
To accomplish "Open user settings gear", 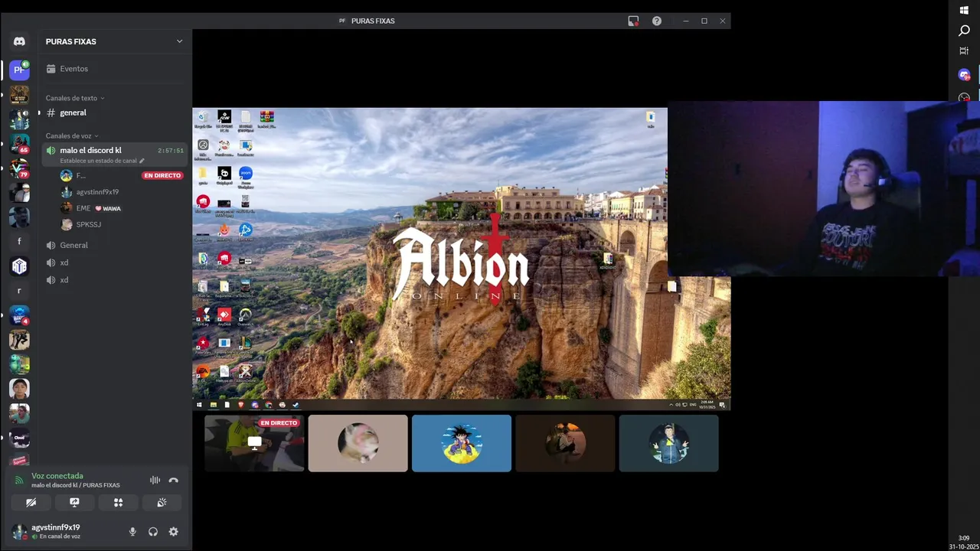I will pos(174,531).
